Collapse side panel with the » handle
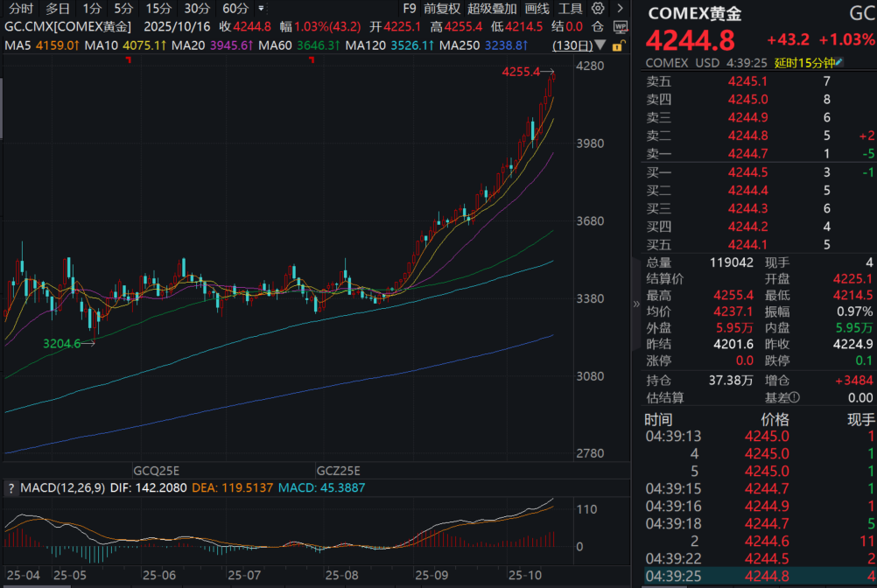This screenshot has width=877, height=588. click(x=636, y=304)
